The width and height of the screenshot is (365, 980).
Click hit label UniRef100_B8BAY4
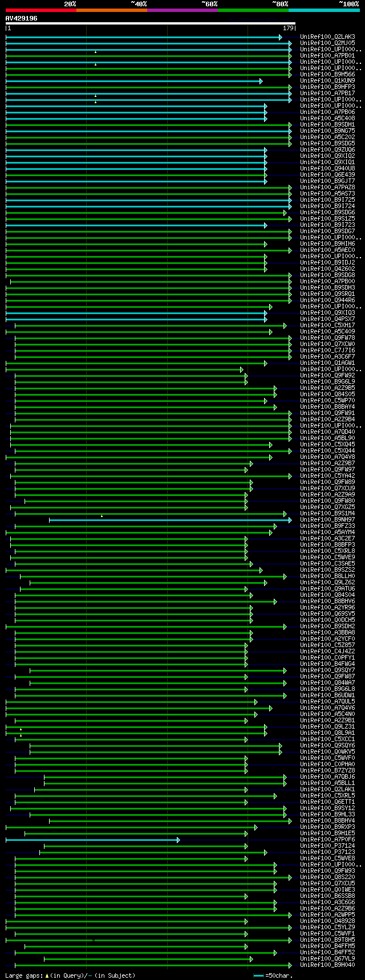click(x=327, y=407)
